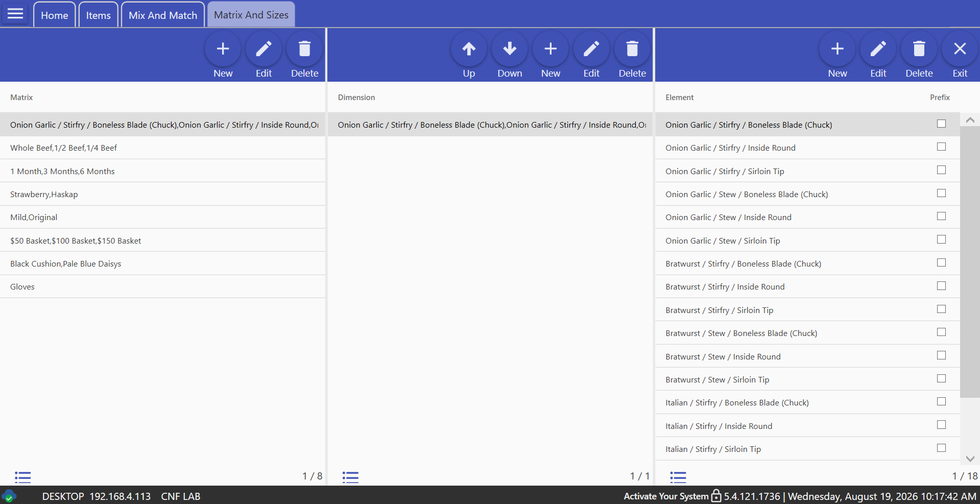Select element Bratwurst / Stew / Boneless Blade (Chuck)
980x504 pixels.
[x=807, y=333]
